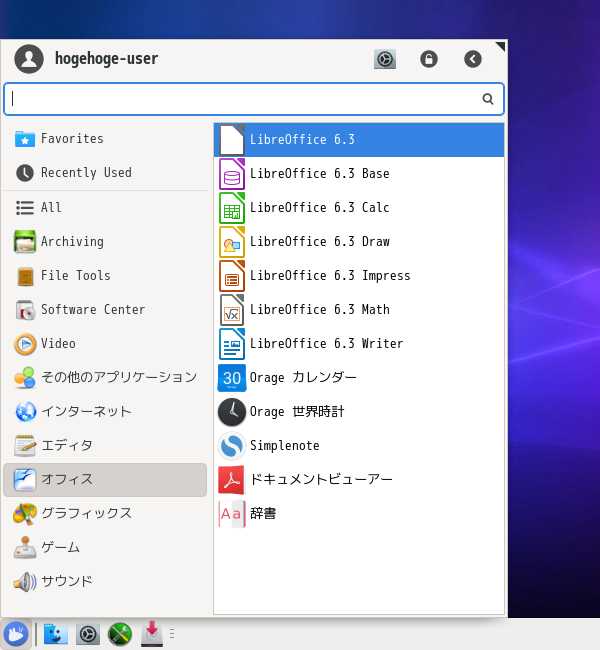This screenshot has height=650, width=600.
Task: Click the green tools icon in taskbar
Action: click(x=120, y=634)
